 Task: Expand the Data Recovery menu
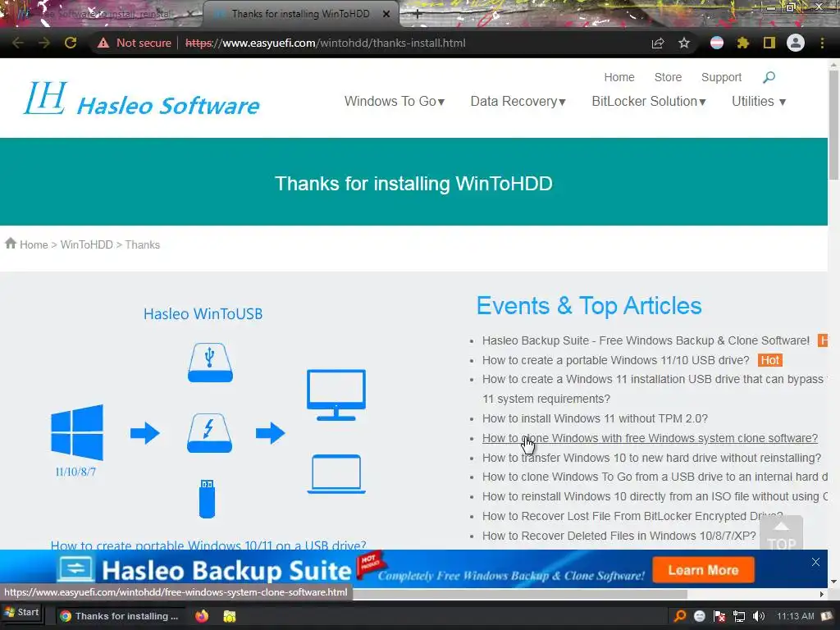coord(518,101)
